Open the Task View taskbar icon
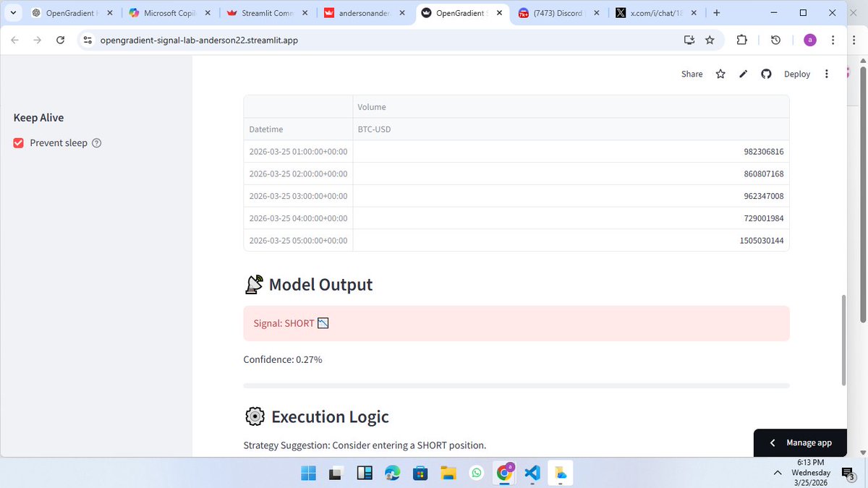 point(336,474)
